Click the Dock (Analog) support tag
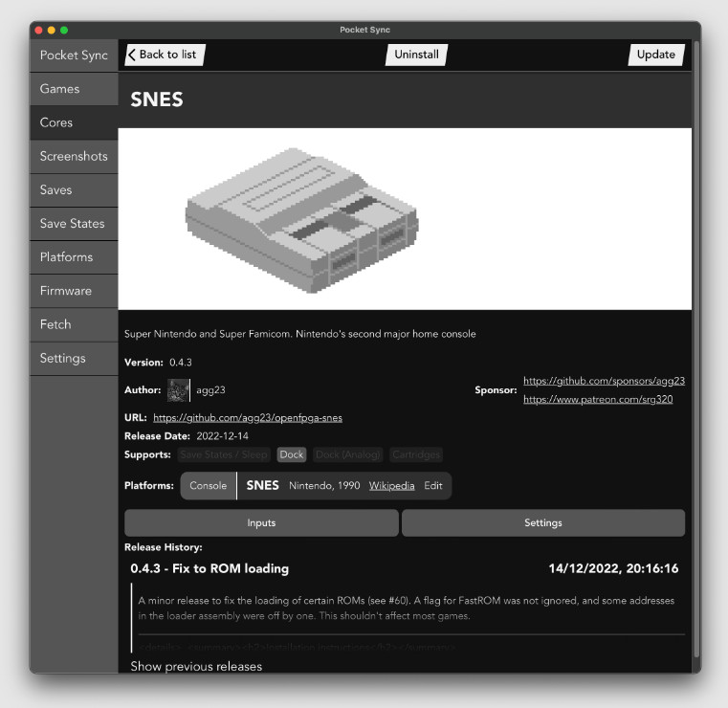 [348, 454]
